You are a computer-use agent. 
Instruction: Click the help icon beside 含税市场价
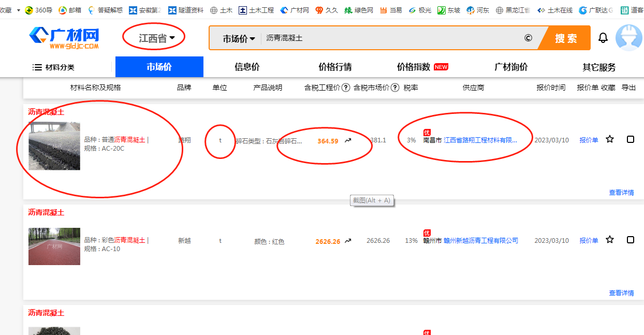pos(394,88)
